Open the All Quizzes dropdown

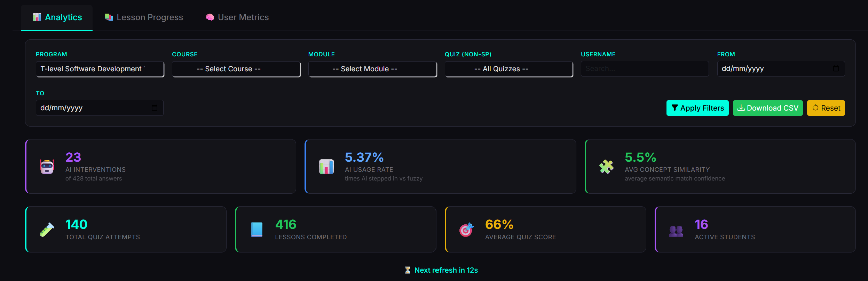pyautogui.click(x=509, y=69)
